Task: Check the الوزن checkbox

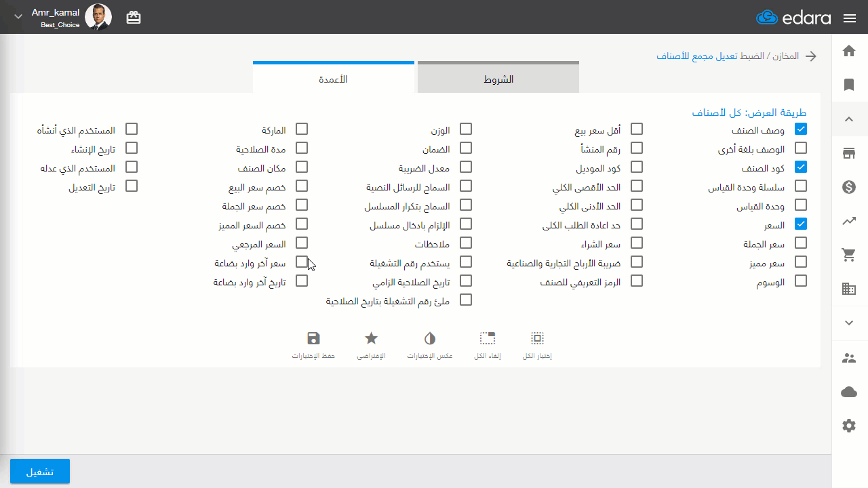Action: tap(466, 129)
